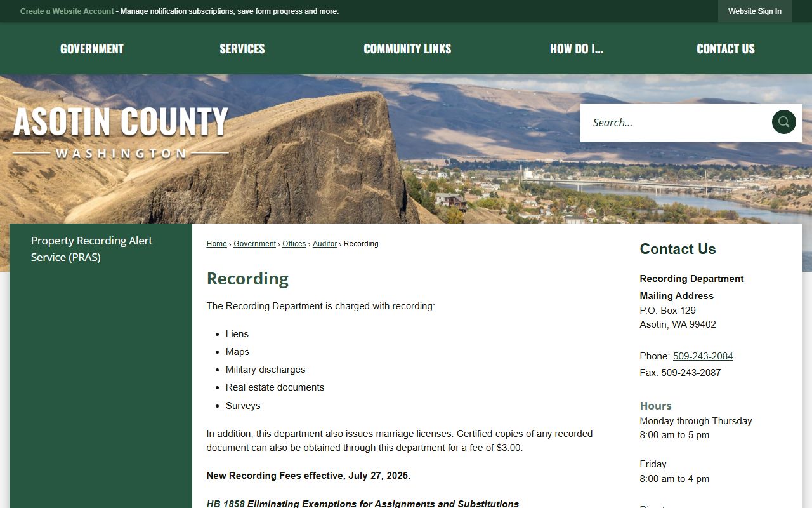Screen dimensions: 812x508
Task: Click the 'Real estate documents' list item
Action: tap(275, 387)
